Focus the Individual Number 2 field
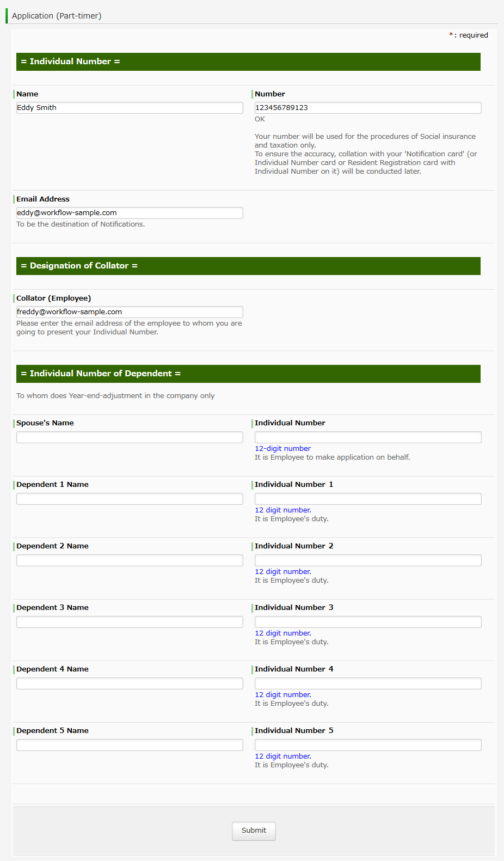The image size is (504, 861). click(368, 560)
